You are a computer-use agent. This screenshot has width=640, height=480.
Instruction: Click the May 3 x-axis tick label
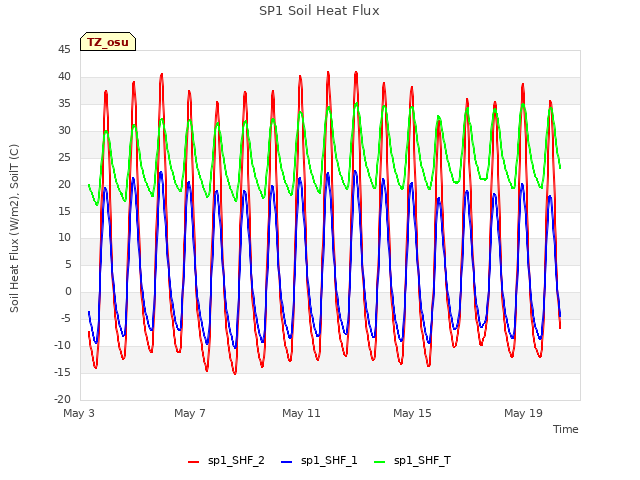[x=79, y=413]
